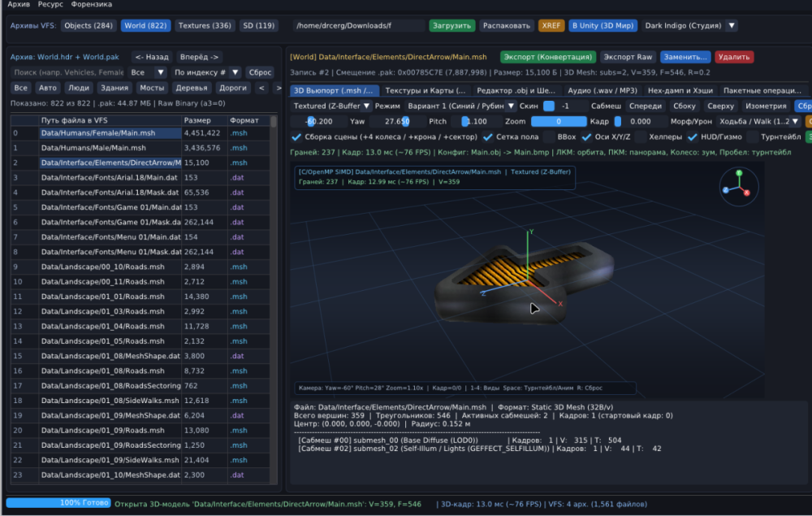The width and height of the screenshot is (812, 516).
Task: Enable the Хелперы checkbox
Action: pos(640,137)
